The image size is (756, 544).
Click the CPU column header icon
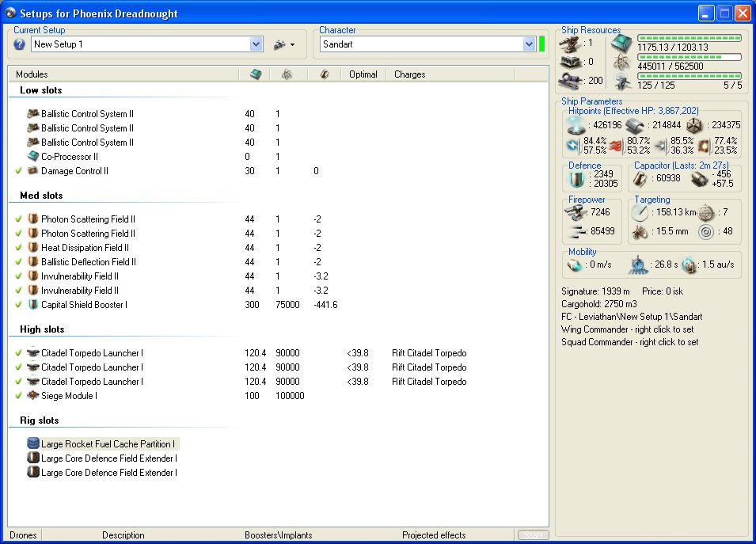255,74
